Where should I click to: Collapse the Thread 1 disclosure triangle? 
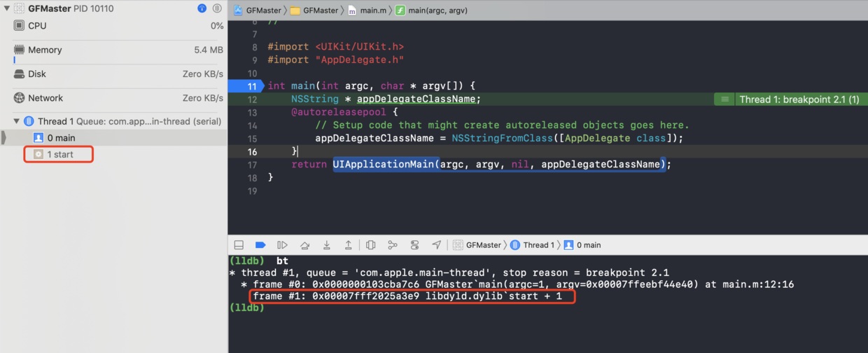[17, 121]
